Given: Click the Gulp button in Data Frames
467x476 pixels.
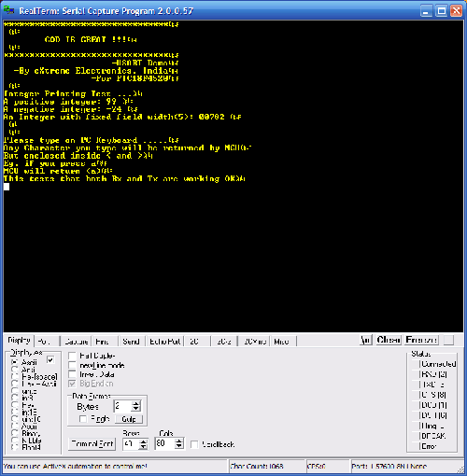Looking at the screenshot, I should [129, 419].
